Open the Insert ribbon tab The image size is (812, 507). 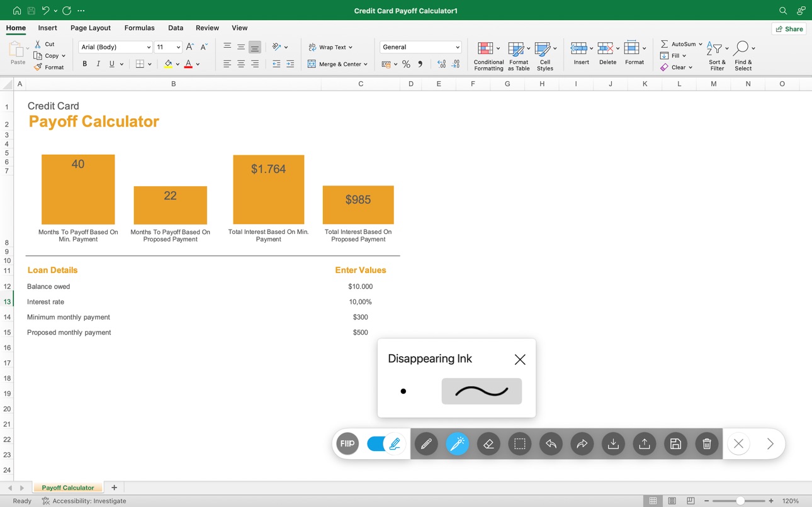47,28
